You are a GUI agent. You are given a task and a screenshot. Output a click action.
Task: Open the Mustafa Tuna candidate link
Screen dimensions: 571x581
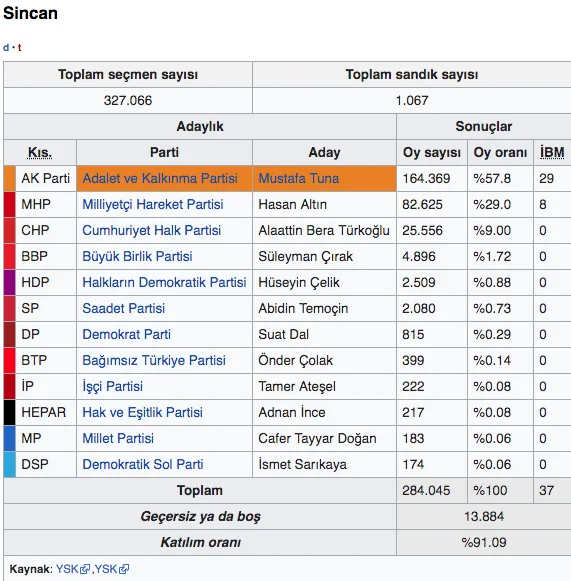point(298,179)
